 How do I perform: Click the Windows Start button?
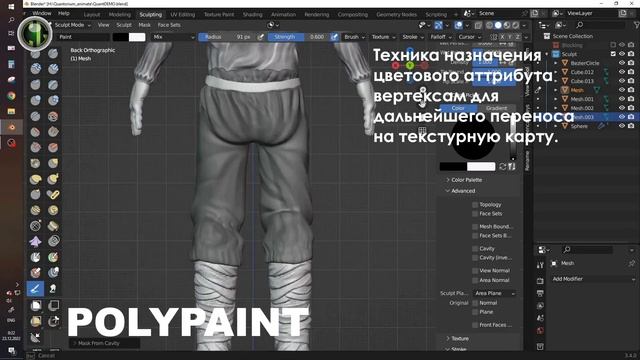pos(11,7)
